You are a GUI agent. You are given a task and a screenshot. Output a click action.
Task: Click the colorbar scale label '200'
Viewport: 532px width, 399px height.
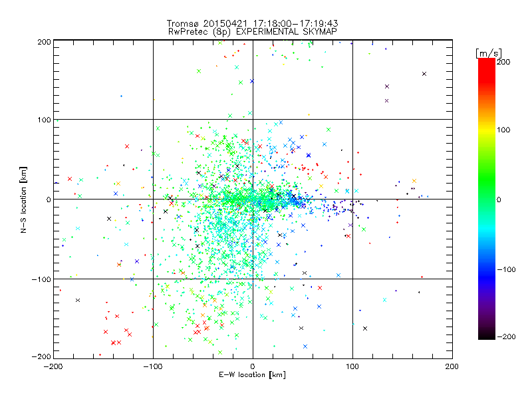coord(503,62)
